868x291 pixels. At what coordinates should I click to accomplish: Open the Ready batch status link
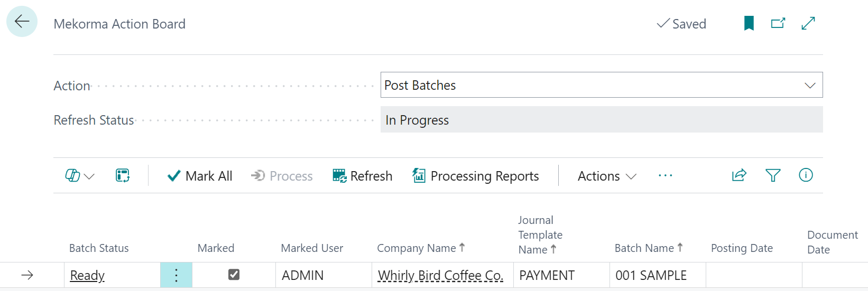(x=87, y=276)
